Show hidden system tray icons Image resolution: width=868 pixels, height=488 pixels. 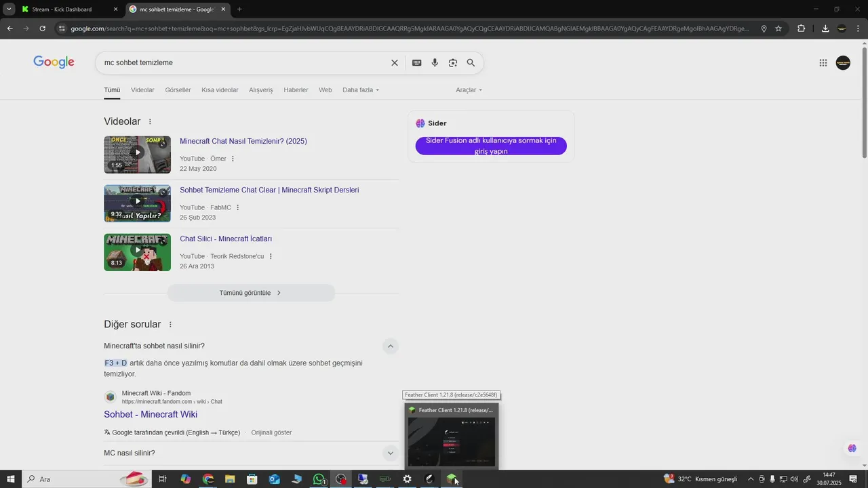tap(751, 479)
